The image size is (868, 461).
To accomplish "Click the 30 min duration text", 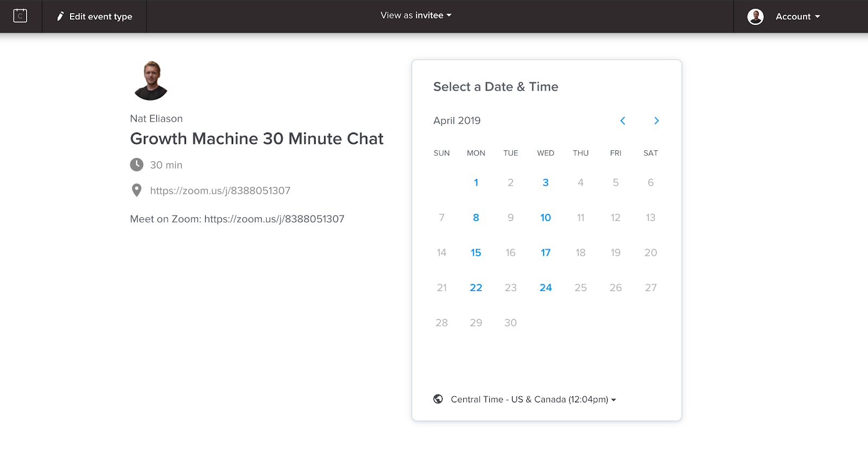I will click(166, 165).
